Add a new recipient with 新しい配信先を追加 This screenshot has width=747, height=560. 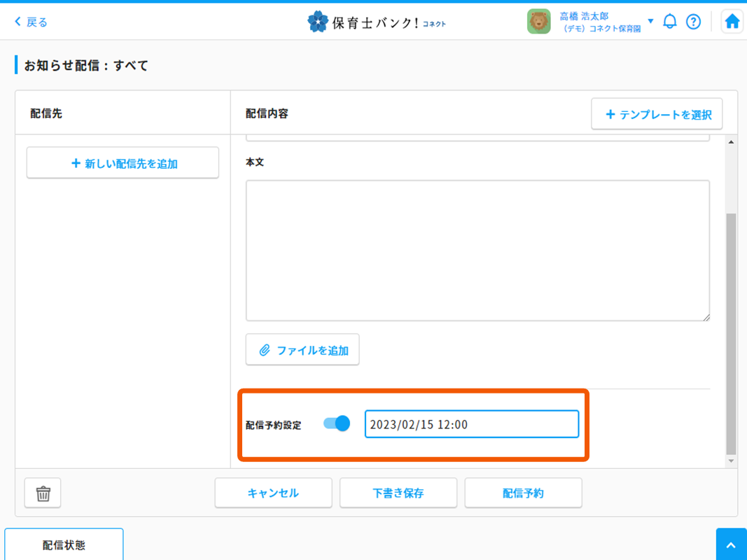[123, 163]
